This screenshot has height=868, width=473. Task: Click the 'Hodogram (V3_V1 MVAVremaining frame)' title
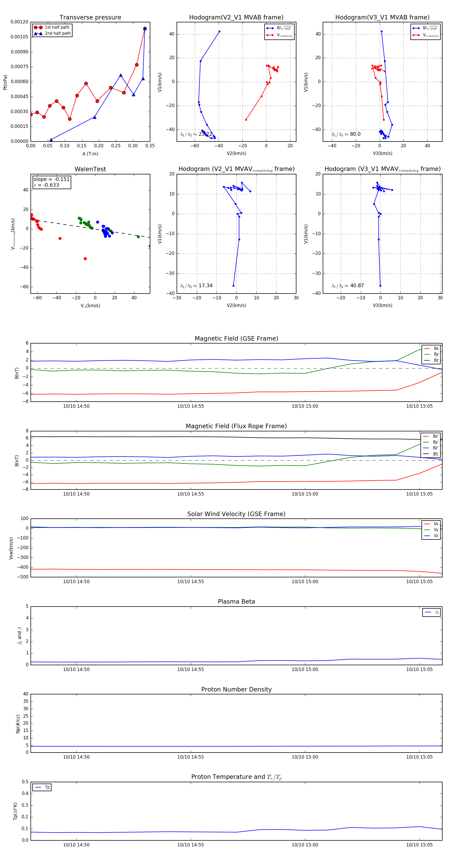[x=382, y=169]
